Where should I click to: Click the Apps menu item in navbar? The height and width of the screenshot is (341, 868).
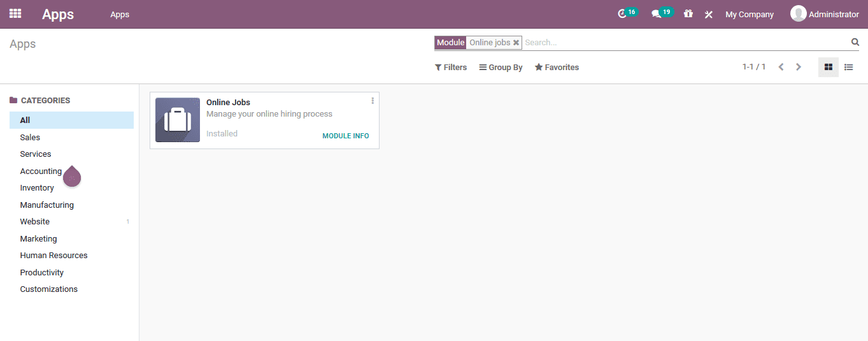[120, 14]
